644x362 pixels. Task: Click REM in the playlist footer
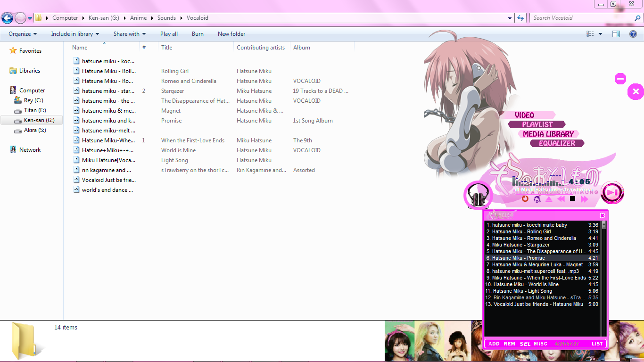[x=510, y=344]
